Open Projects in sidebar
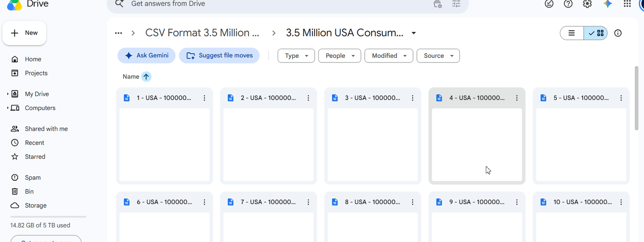 [36, 73]
